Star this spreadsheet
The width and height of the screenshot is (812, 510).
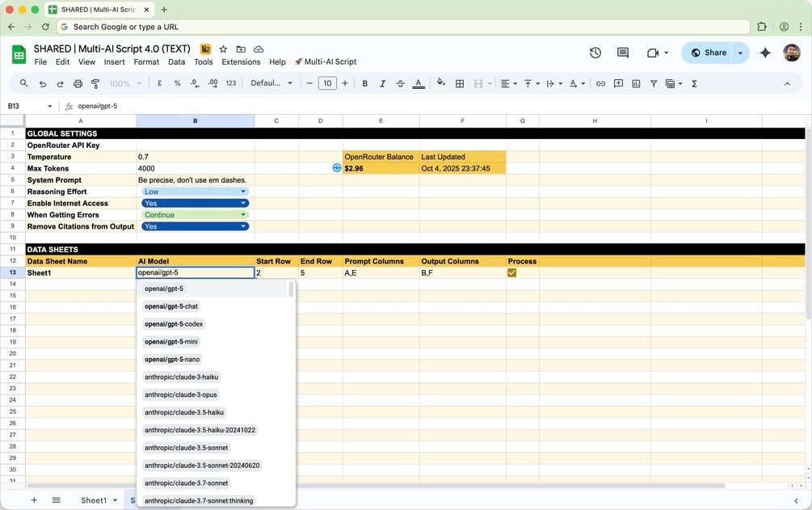coord(223,49)
